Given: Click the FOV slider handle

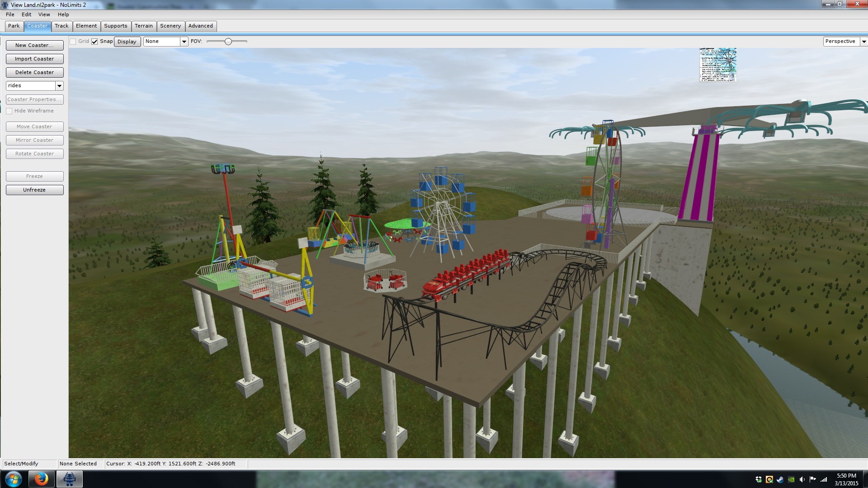Looking at the screenshot, I should coord(228,42).
